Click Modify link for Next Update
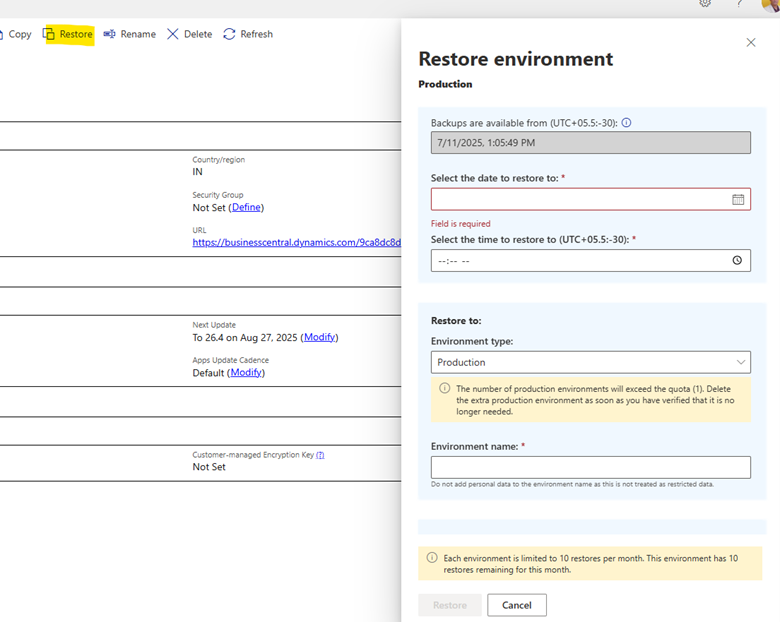The height and width of the screenshot is (622, 780). tap(319, 337)
